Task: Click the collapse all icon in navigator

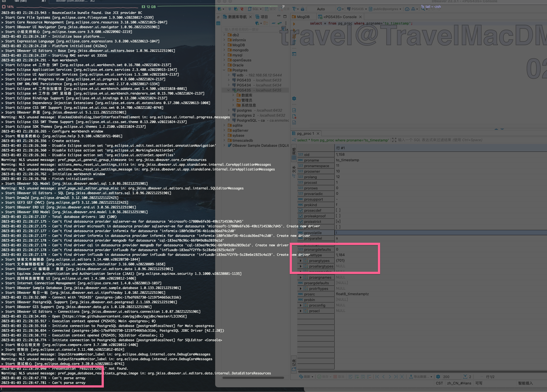Action: 273,23
